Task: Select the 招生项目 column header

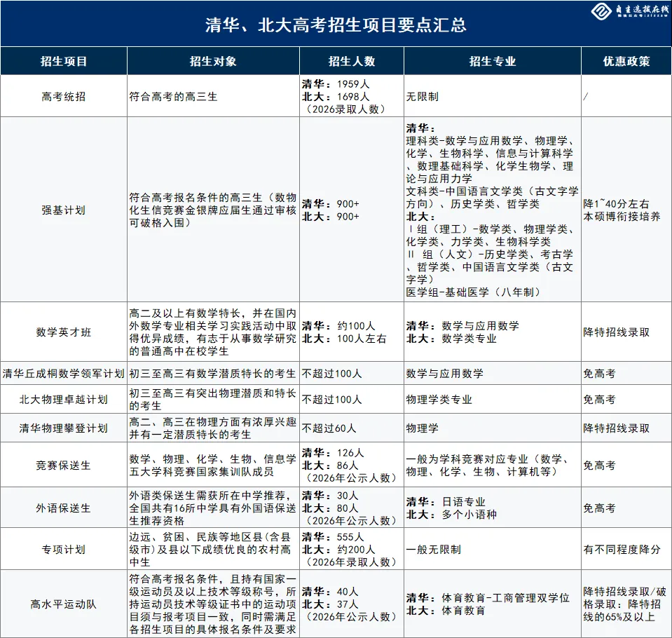Action: [64, 61]
